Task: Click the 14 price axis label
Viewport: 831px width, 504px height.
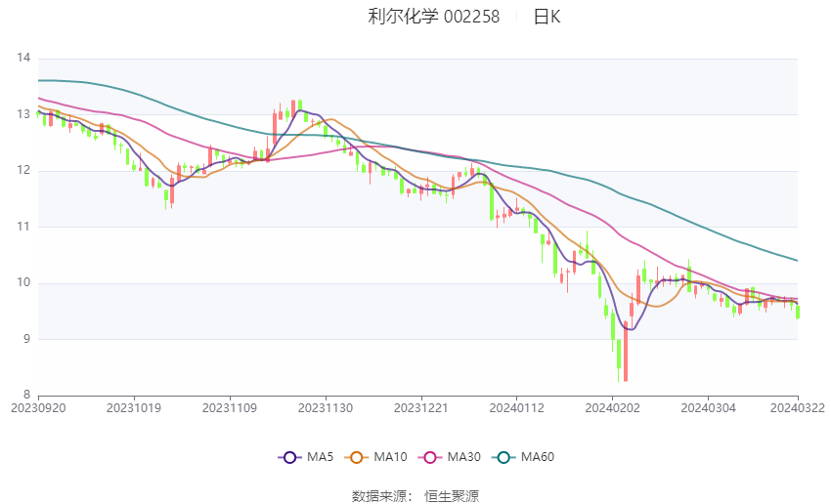Action: (23, 58)
